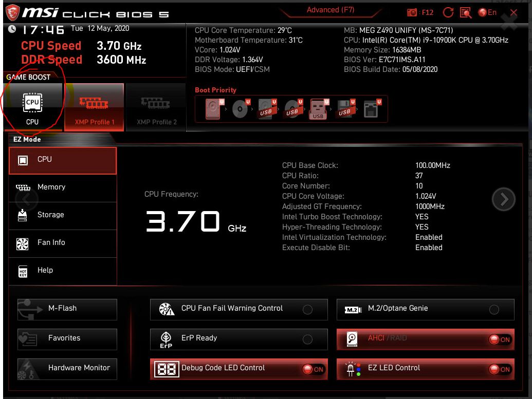Activate XMP Profile 2

[x=156, y=107]
